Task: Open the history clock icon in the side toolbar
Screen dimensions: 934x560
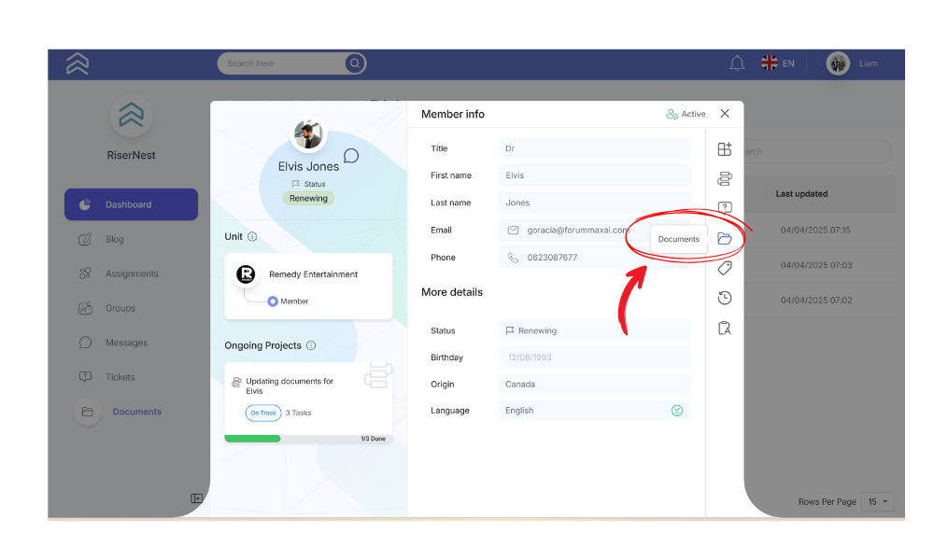Action: 725,298
